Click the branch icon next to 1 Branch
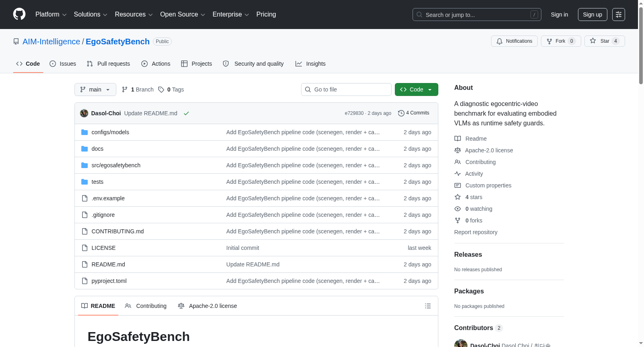644x347 pixels. pyautogui.click(x=125, y=89)
